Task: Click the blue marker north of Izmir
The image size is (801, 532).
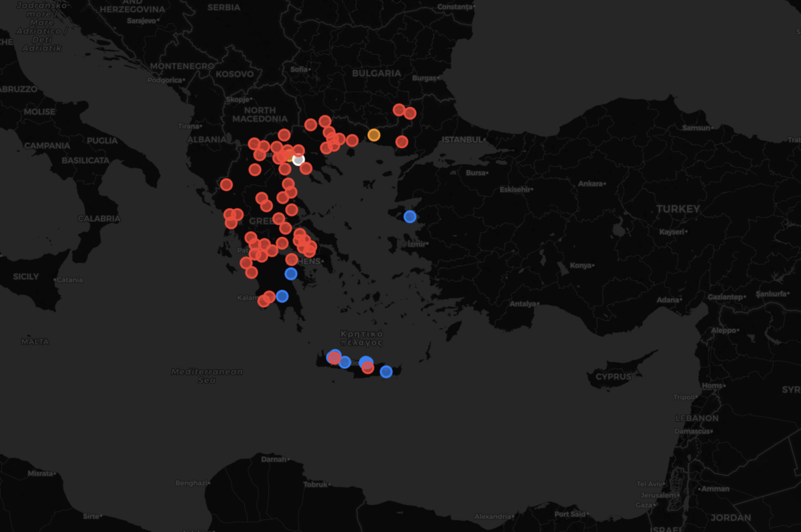Action: (410, 216)
